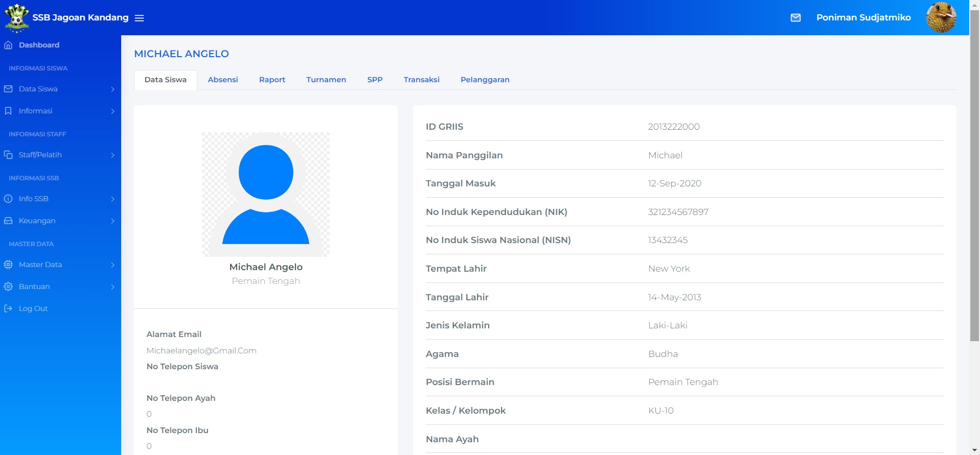The height and width of the screenshot is (455, 980).
Task: Click the Log Out icon in sidebar
Action: click(8, 308)
